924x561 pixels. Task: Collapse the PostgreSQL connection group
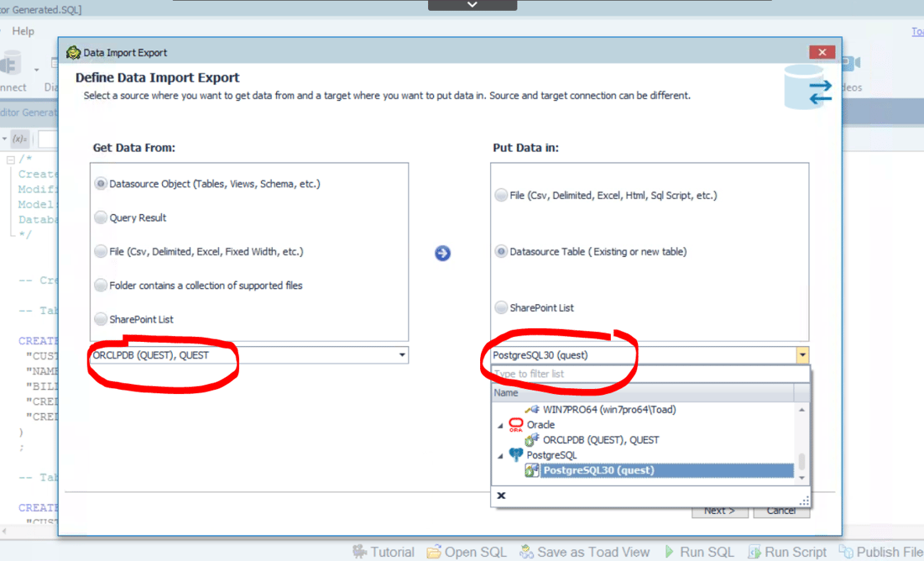coord(500,456)
